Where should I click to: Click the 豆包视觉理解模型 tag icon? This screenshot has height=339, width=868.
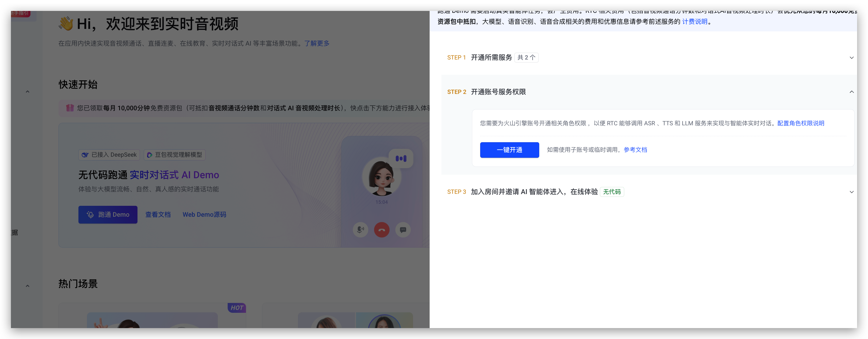pos(149,155)
